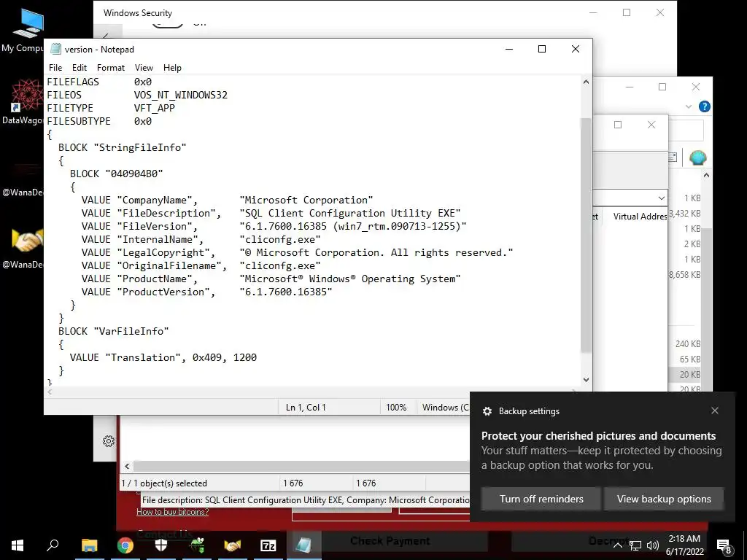Open the Notepad Edit menu
Image resolution: width=747 pixels, height=560 pixels.
coord(79,68)
